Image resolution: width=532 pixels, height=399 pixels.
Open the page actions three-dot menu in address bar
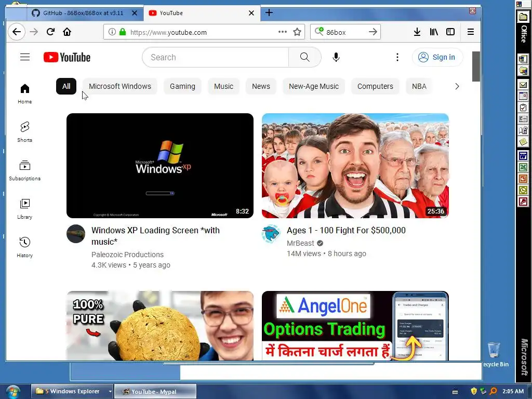[x=282, y=32]
